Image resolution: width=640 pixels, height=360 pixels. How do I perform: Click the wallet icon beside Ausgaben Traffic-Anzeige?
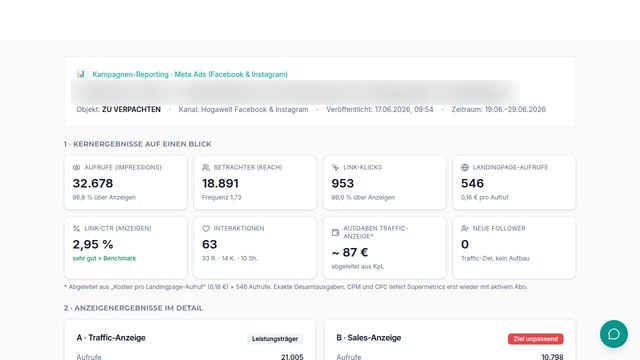coord(335,232)
